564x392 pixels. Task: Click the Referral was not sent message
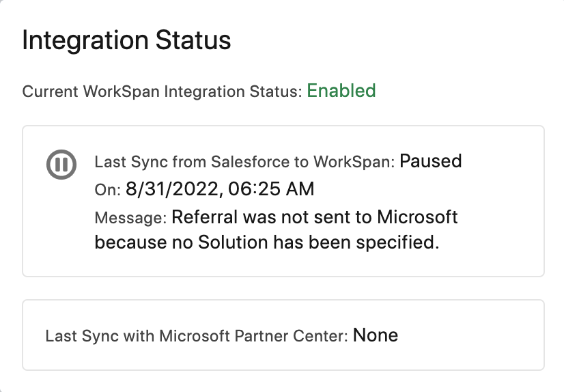point(314,217)
